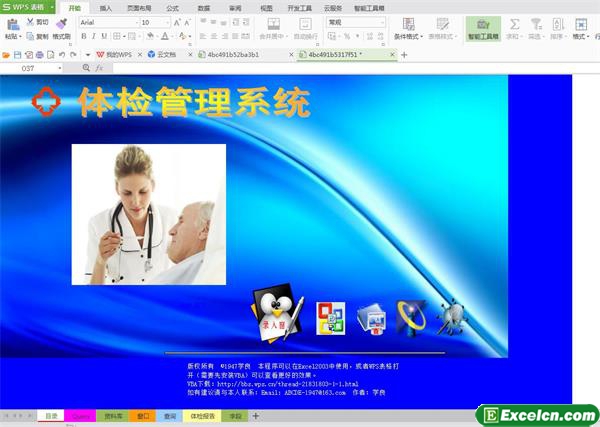Switch to the 数据 (Data) ribbon tab

point(204,8)
